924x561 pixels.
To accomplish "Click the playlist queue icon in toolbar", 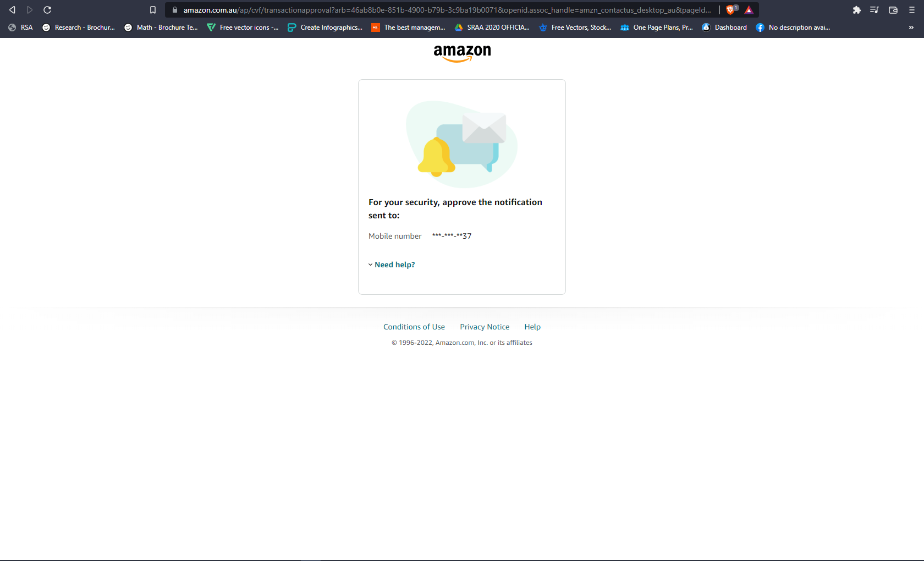I will pos(875,10).
